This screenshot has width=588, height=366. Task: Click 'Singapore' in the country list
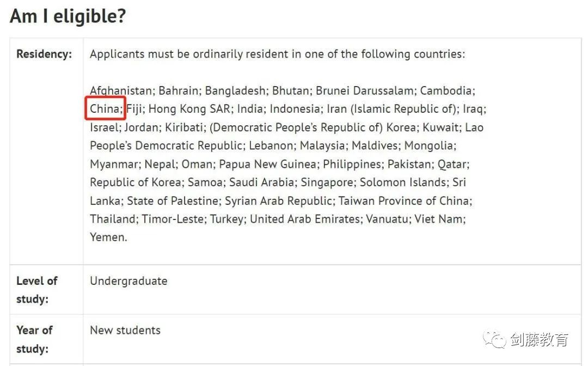coord(327,182)
